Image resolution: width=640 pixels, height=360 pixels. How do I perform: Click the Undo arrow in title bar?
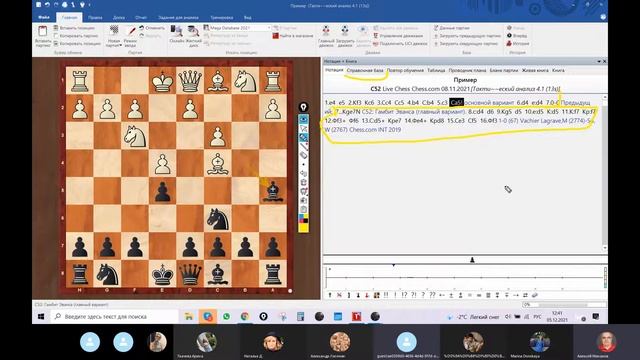(x=47, y=5)
